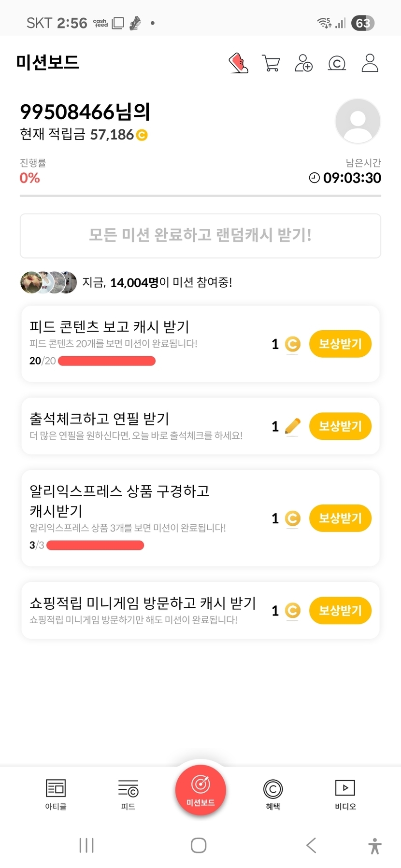Claim pencil reward for attendance check
The height and width of the screenshot is (868, 401).
click(340, 426)
